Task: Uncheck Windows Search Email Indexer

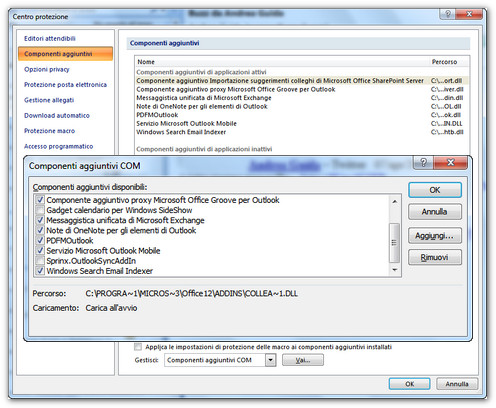Action: click(x=40, y=271)
